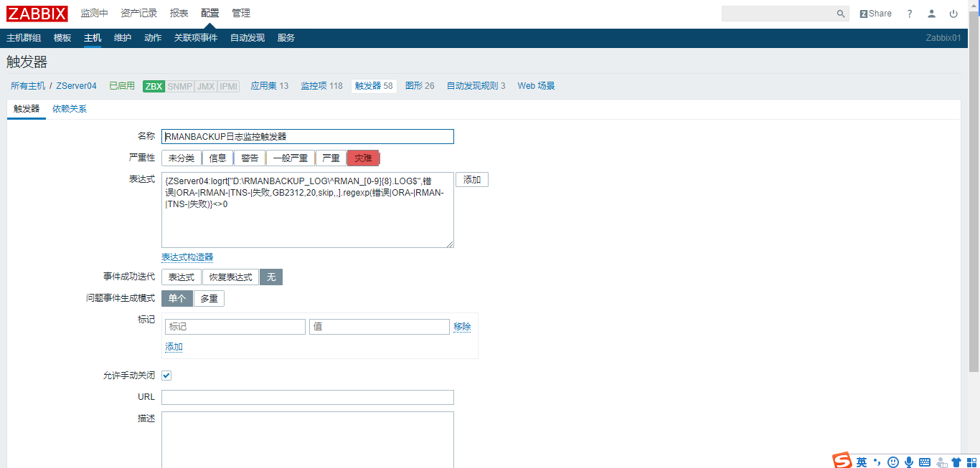Click the SNMP availability badge
This screenshot has width=980, height=468.
(x=179, y=86)
